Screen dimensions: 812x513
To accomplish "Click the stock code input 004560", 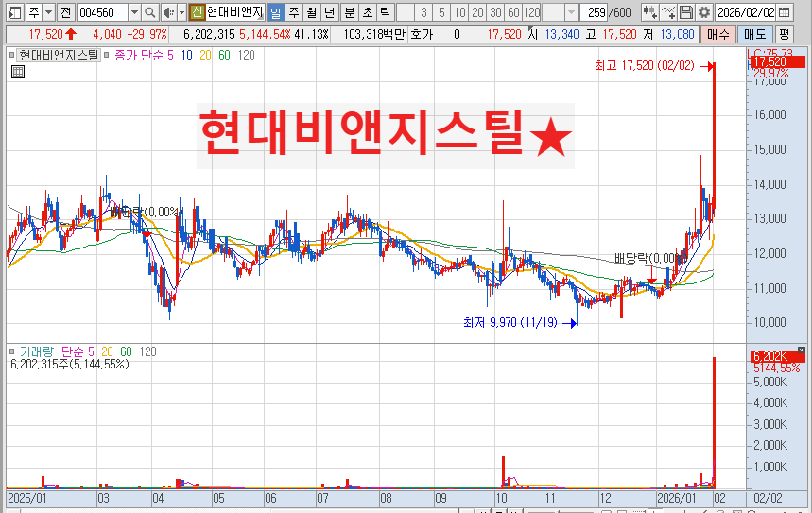I will coord(102,12).
